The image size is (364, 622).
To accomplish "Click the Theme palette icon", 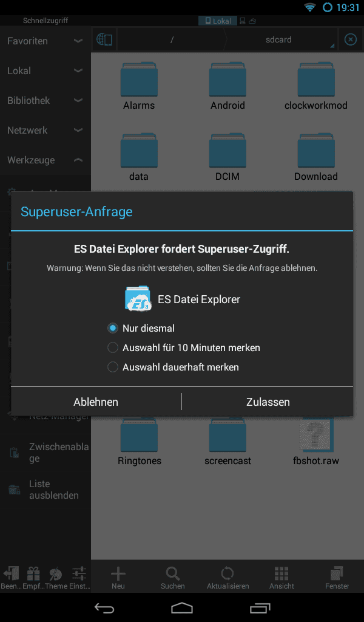I will click(56, 573).
